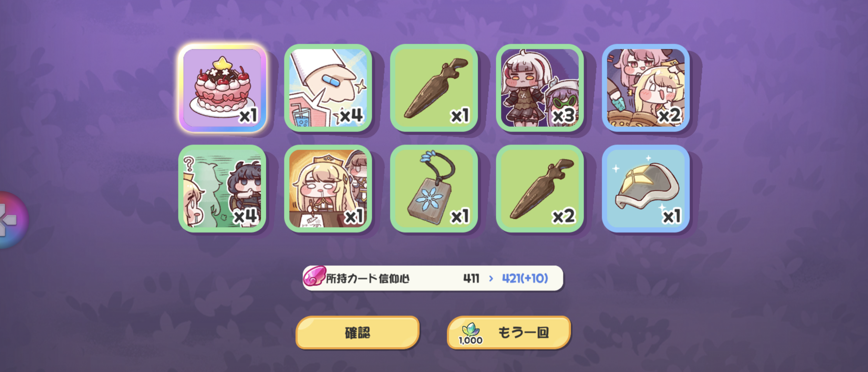Select the wooden dagger item x1
868x372 pixels.
click(434, 88)
